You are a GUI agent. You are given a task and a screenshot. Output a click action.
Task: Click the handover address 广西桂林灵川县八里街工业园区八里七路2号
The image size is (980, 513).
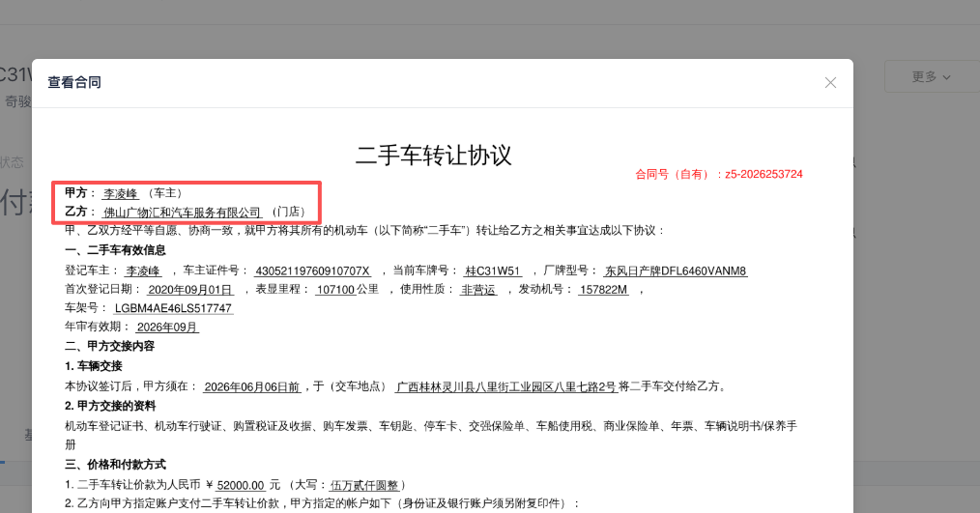505,386
